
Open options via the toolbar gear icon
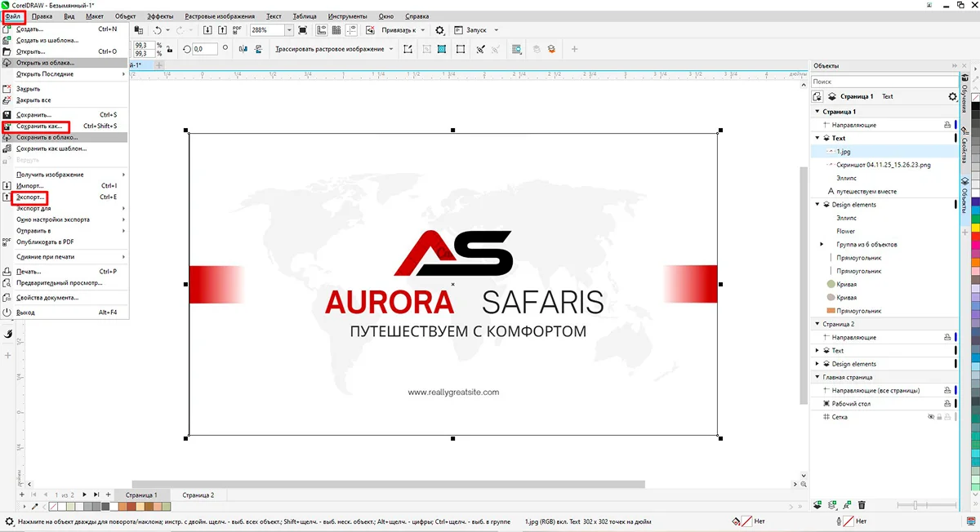(440, 30)
